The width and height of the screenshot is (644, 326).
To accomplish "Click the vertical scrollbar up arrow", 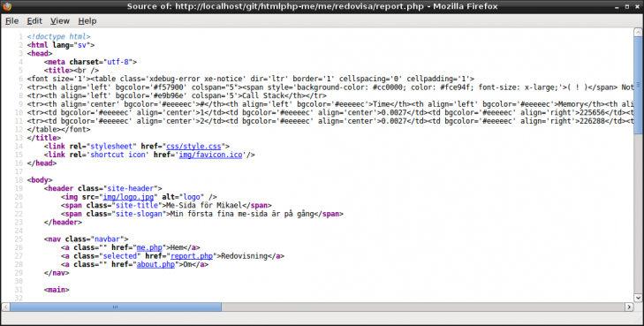I will coord(638,32).
